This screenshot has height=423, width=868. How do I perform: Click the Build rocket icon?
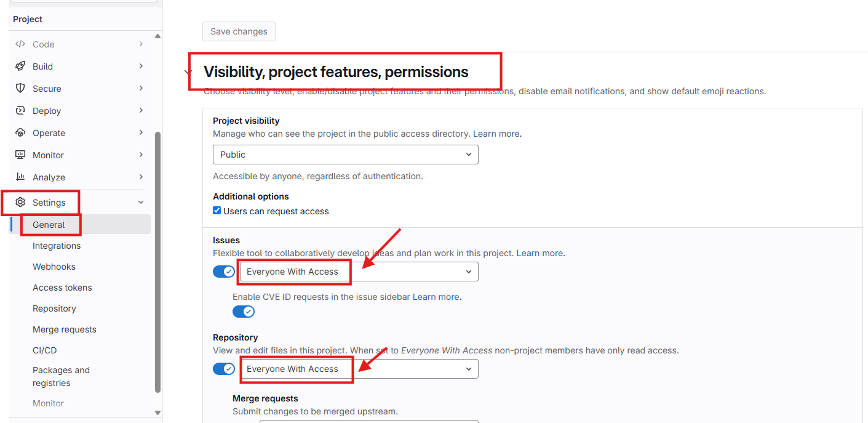tap(20, 66)
